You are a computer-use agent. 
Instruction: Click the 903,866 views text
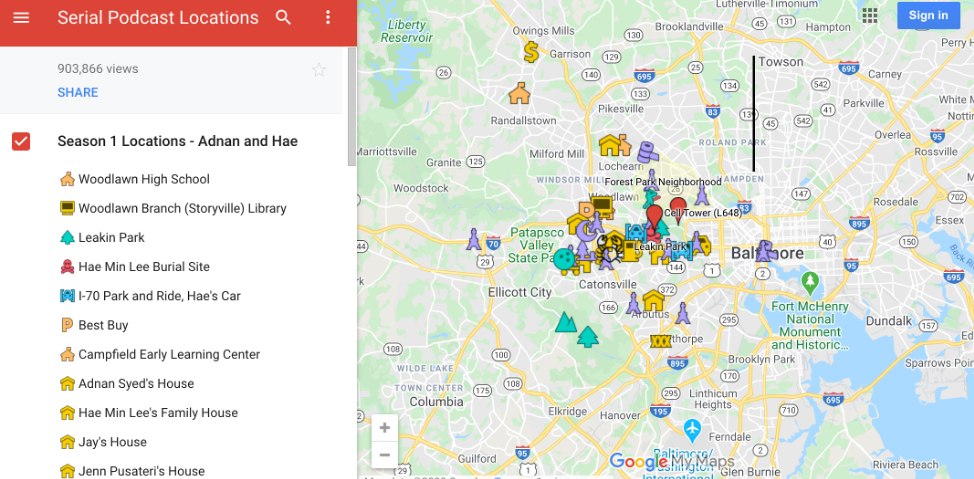point(98,69)
